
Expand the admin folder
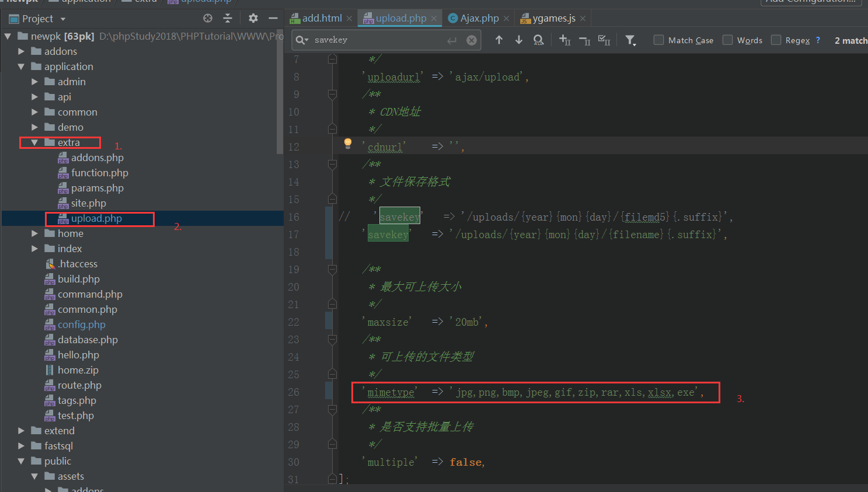(x=34, y=81)
